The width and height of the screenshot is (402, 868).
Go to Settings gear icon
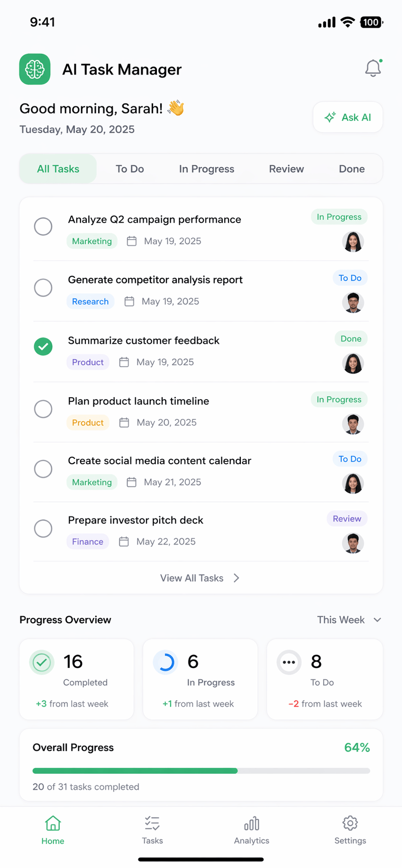pyautogui.click(x=350, y=823)
